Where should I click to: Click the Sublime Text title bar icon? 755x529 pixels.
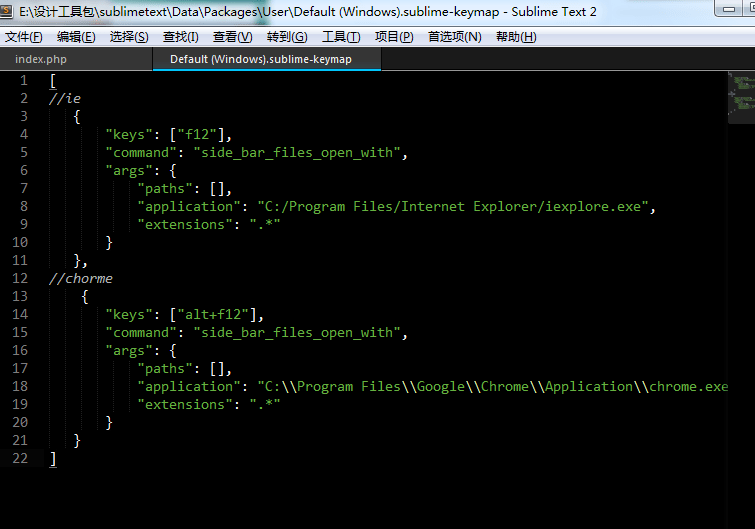(x=9, y=11)
